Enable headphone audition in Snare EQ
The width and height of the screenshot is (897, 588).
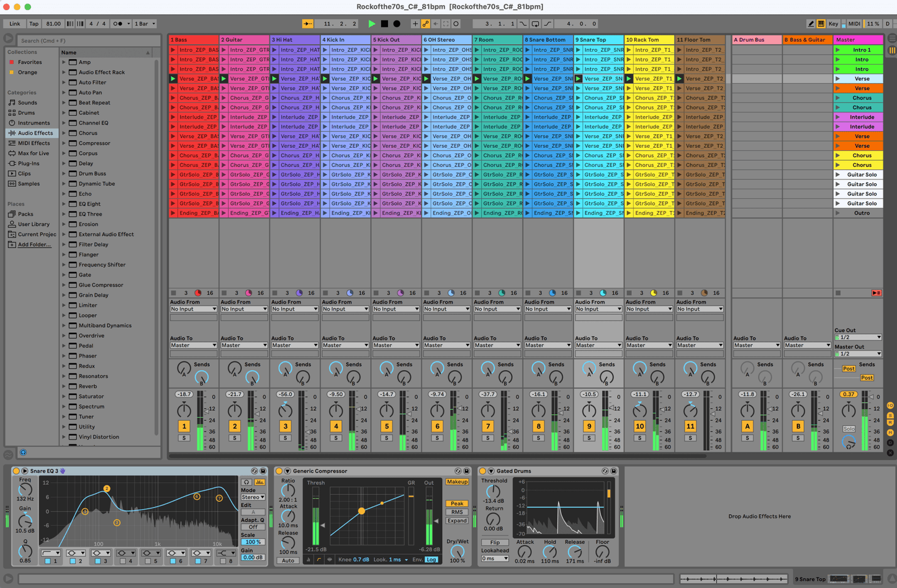pyautogui.click(x=246, y=482)
